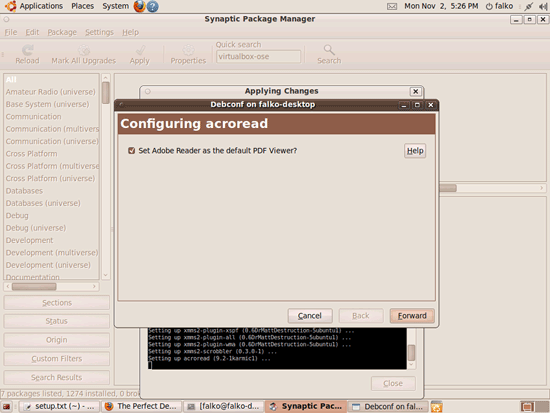
Task: Click the network connection tray icon
Action: tap(529, 6)
